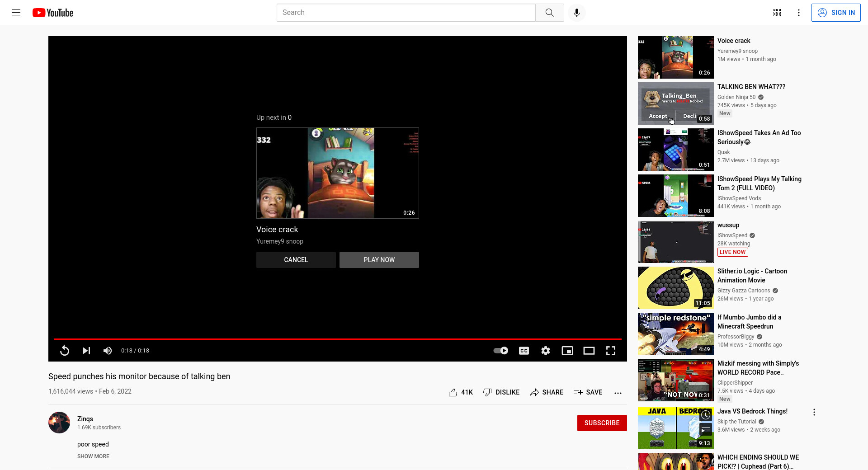Click PLAY NOW for Voice crack
The image size is (868, 470).
tap(379, 260)
